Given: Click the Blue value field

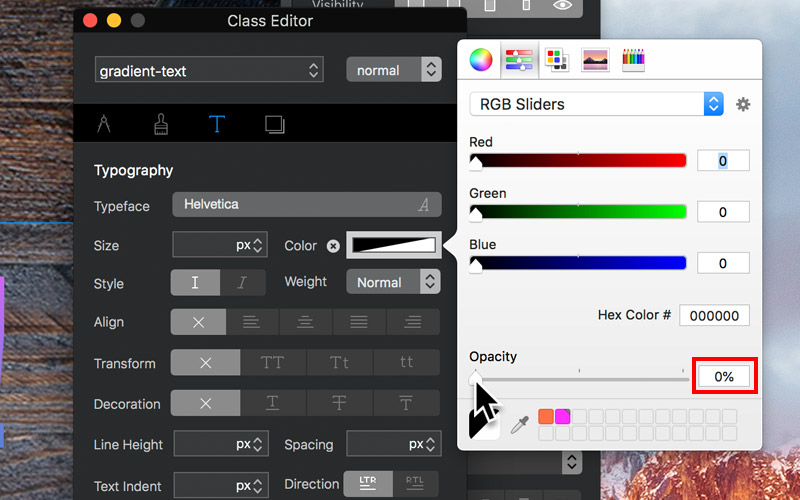Looking at the screenshot, I should click(723, 263).
